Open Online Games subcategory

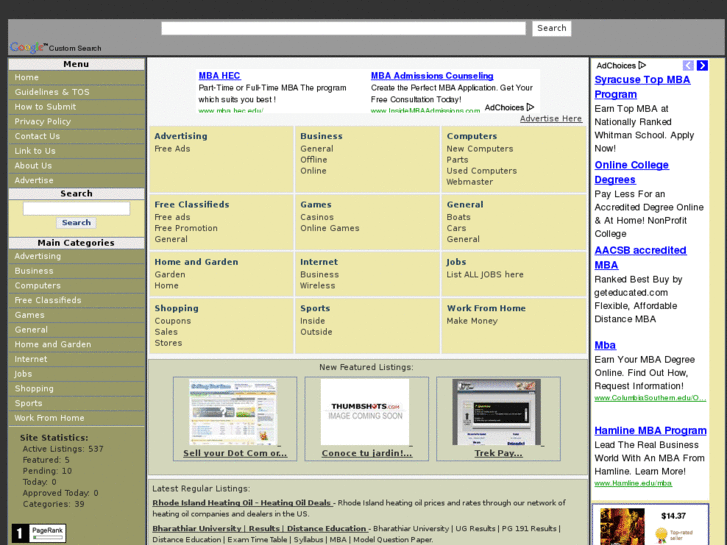coord(330,228)
